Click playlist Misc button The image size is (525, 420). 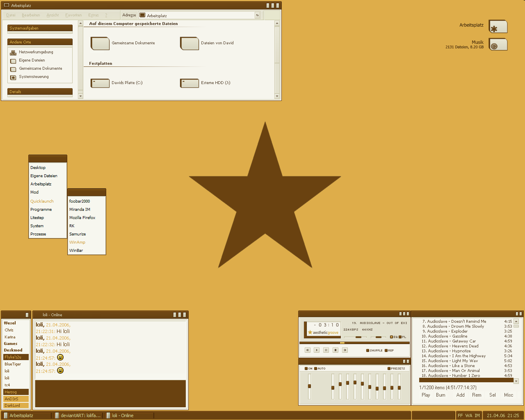(x=509, y=395)
